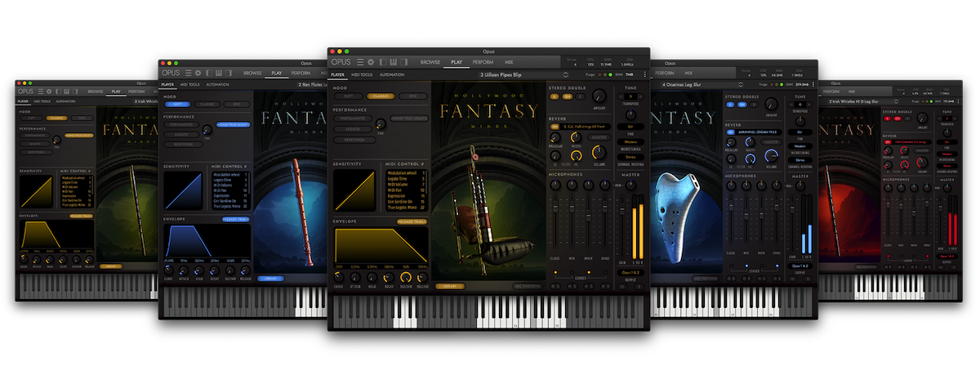Toggle keyboard panel icon in front window toolbar

coord(394,62)
